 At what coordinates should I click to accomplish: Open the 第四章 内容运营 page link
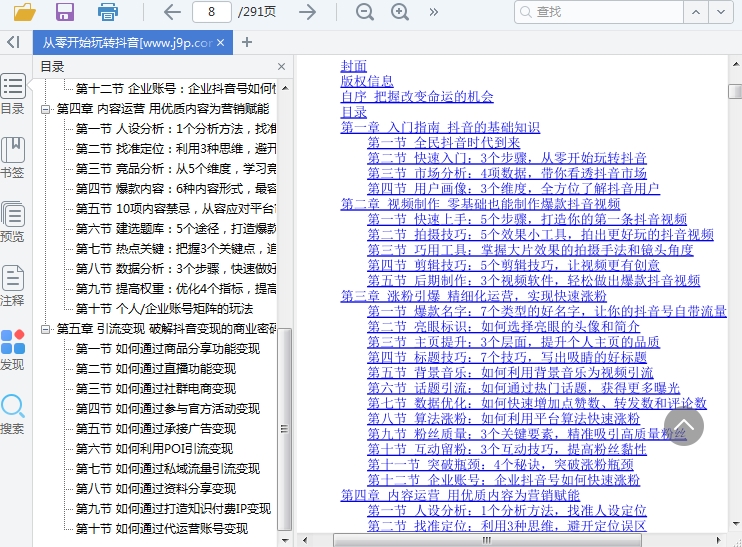460,495
